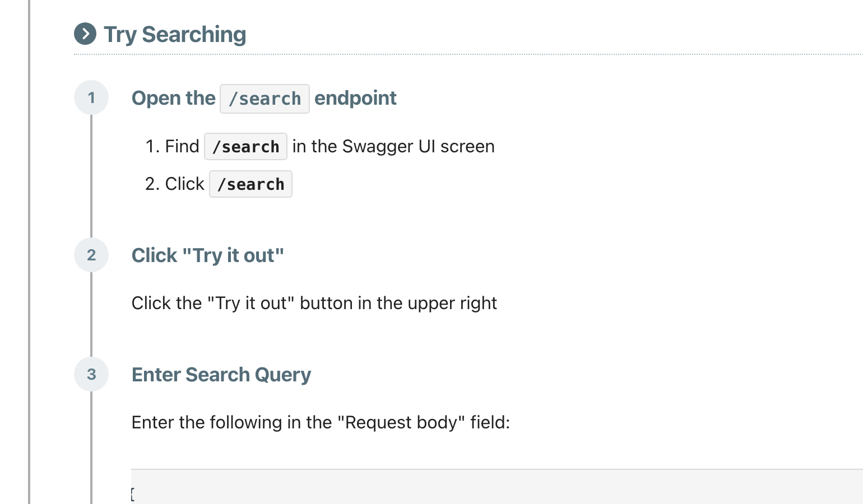The image size is (863, 504).
Task: Click the chevron icon beside Try Searching
Action: pos(85,34)
